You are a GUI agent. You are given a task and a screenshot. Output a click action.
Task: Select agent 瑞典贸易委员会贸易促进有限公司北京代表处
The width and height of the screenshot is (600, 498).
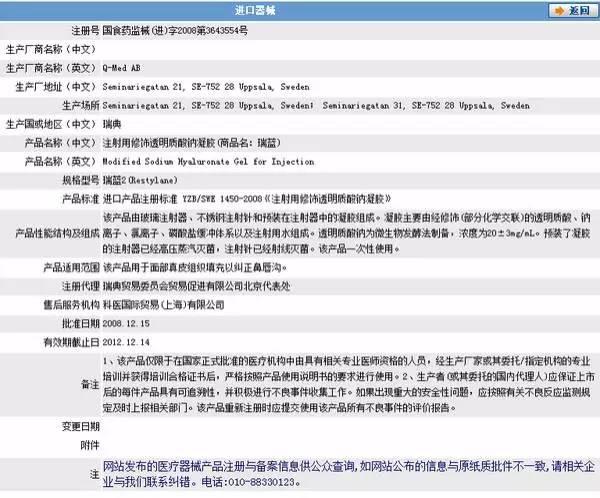(x=197, y=286)
